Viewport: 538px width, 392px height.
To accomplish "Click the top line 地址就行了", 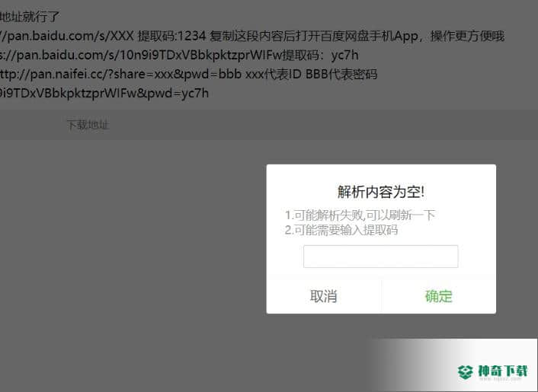I will coord(30,17).
